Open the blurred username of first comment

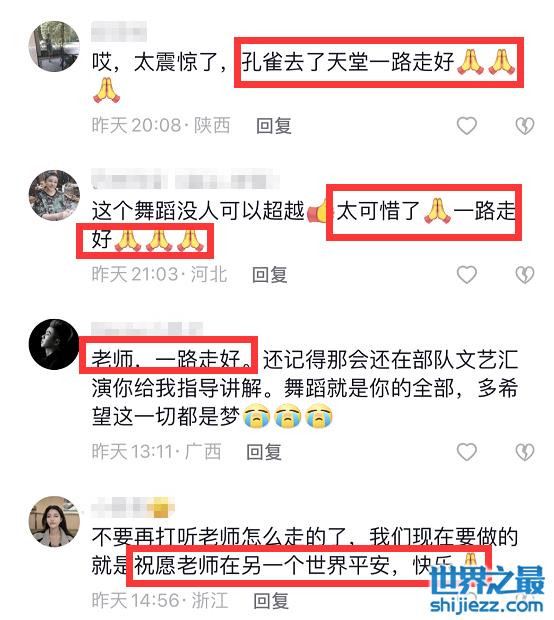119,32
